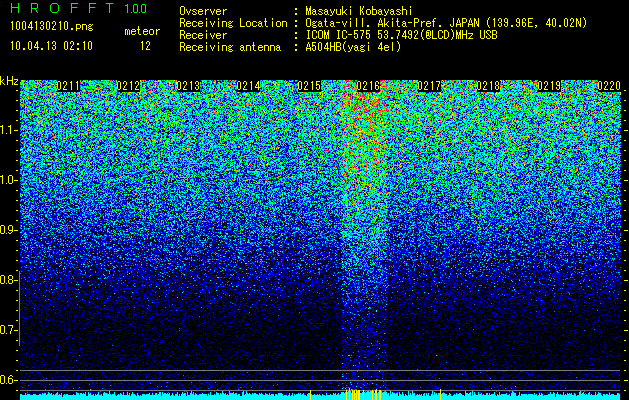Click the 'Receiving Location' label
The height and width of the screenshot is (400, 629).
click(233, 24)
